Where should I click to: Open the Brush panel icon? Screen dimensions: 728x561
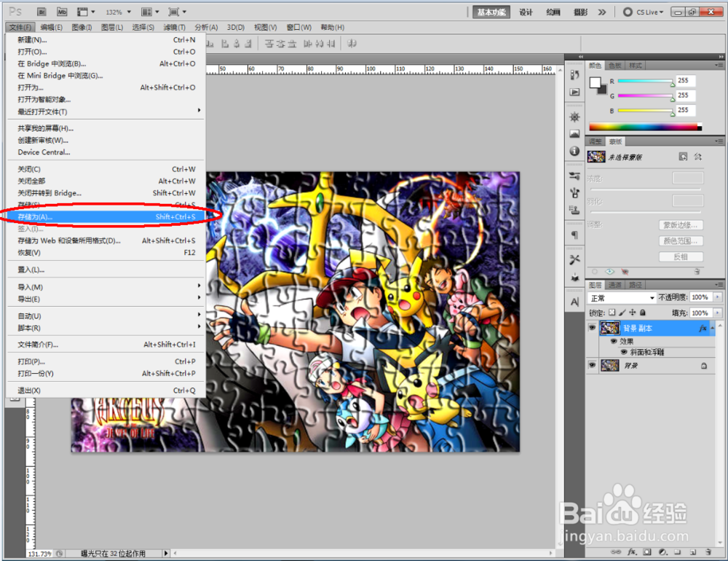pos(574,192)
